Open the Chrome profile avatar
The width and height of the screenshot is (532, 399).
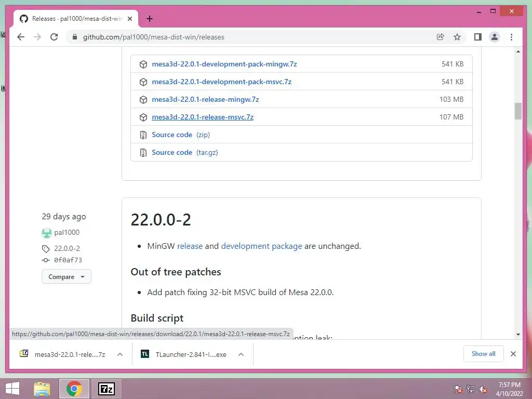click(495, 37)
